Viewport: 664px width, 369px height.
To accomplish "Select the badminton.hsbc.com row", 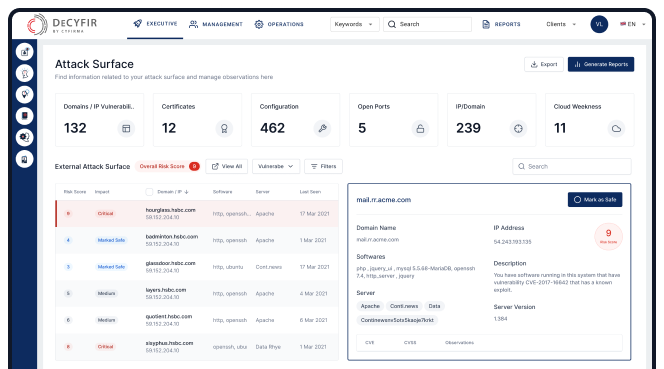I will click(197, 240).
